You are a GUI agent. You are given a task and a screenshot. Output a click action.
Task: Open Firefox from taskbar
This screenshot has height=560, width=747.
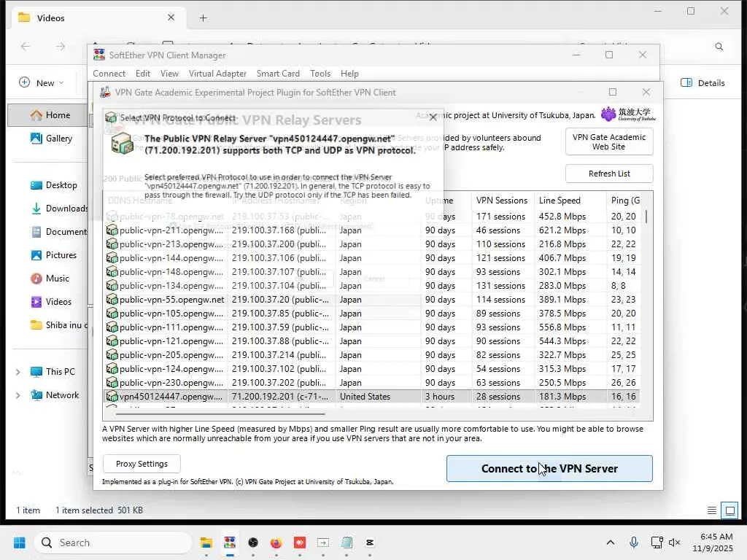(276, 542)
